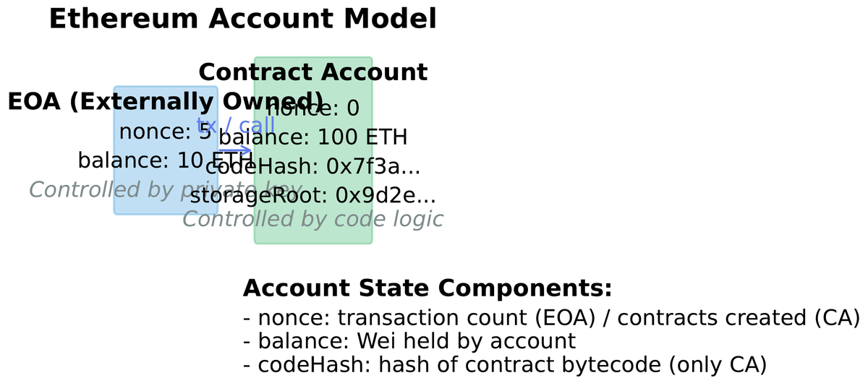The height and width of the screenshot is (391, 868).
Task: Select the 'tx / call' arrow label
Action: 236,125
